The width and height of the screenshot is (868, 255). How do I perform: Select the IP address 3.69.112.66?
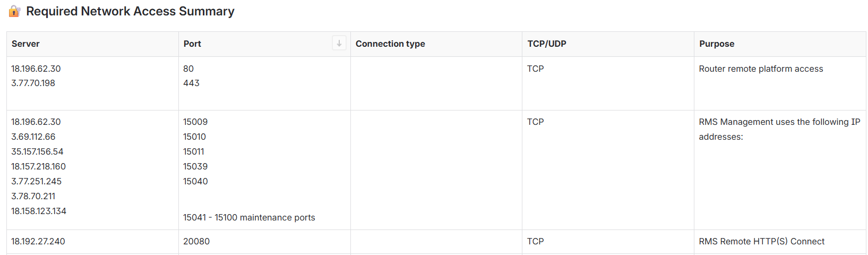(x=33, y=137)
